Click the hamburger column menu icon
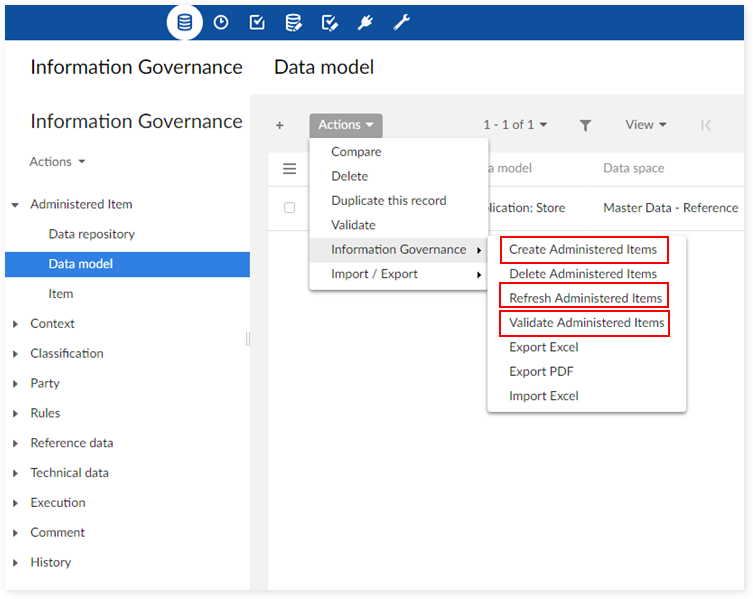Viewport: 753px width, 599px height. [289, 169]
